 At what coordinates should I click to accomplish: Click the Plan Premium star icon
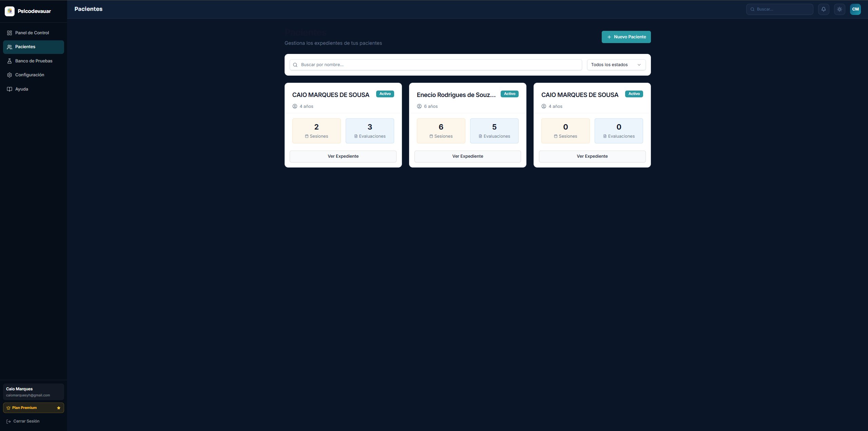[x=59, y=408]
